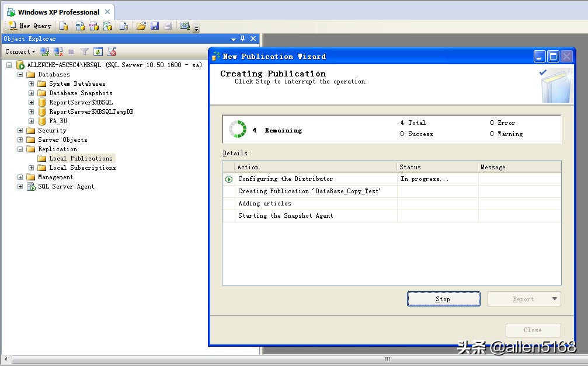Collapse the Replication folder node
This screenshot has height=366, width=588.
click(20, 149)
